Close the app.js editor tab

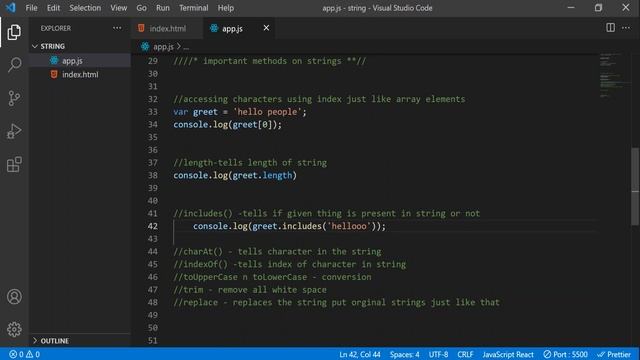pyautogui.click(x=266, y=28)
